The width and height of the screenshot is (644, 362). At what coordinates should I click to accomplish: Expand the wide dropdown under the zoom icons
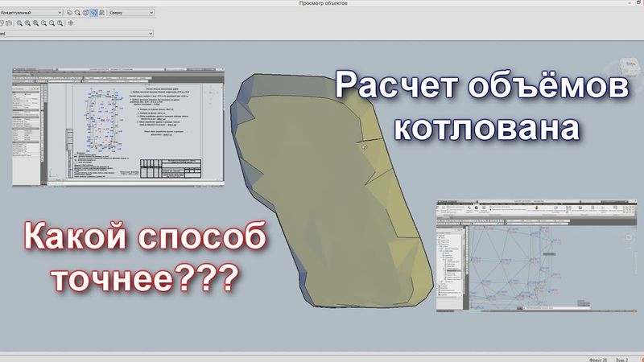[x=76, y=34]
